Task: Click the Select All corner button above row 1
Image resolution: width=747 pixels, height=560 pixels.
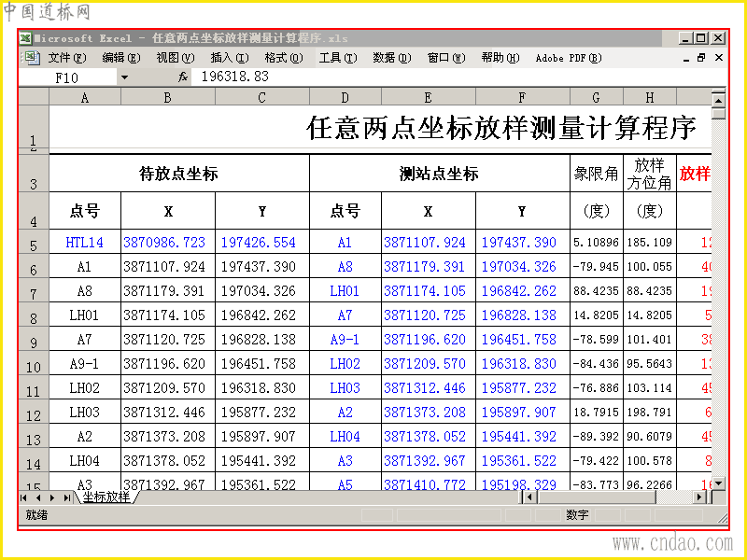Action: tap(35, 96)
